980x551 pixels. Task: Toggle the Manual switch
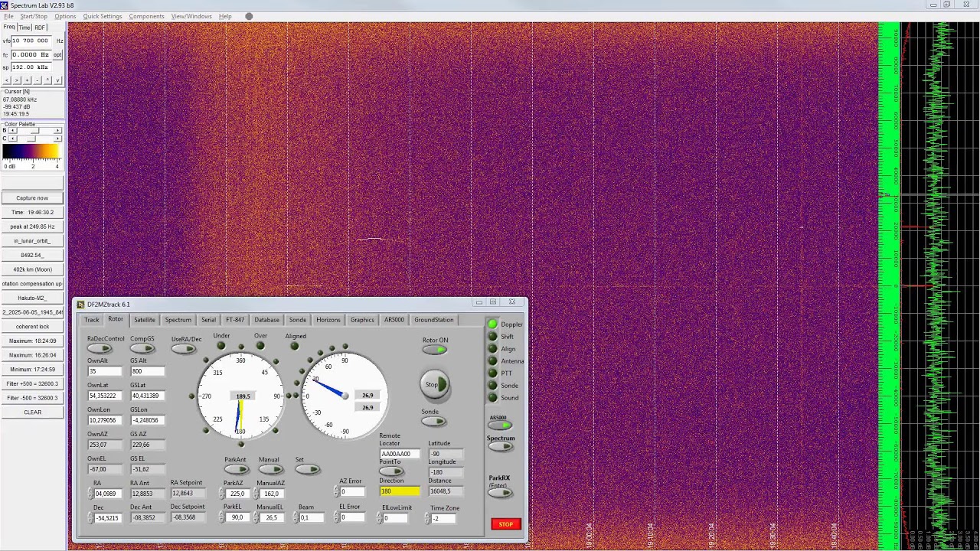coord(269,469)
